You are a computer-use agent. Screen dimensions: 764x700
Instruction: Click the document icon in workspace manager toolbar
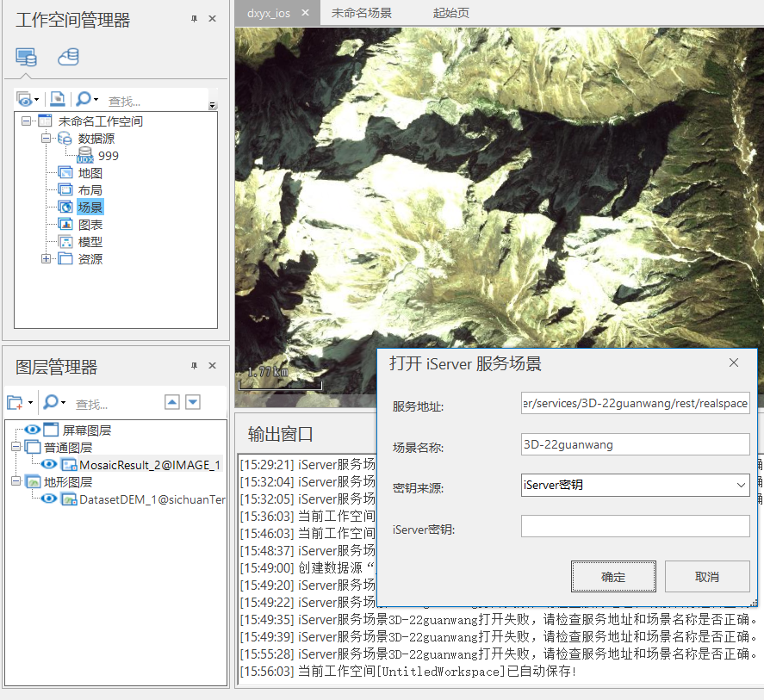coord(57,99)
